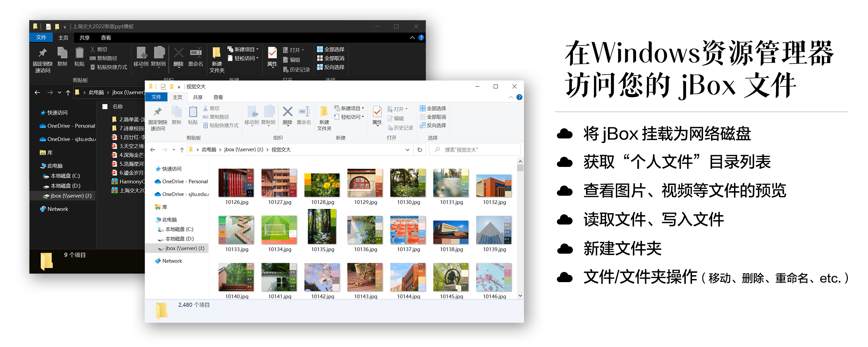Select file 7.诗意校园 in dark window list
This screenshot has width=868, height=347.
(x=128, y=128)
